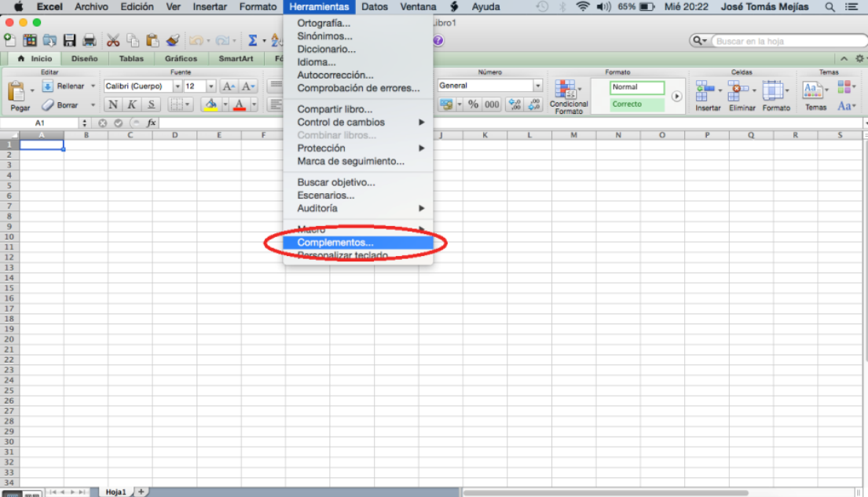The image size is (868, 497).
Task: Apply italic formatting with the K icon
Action: point(131,104)
